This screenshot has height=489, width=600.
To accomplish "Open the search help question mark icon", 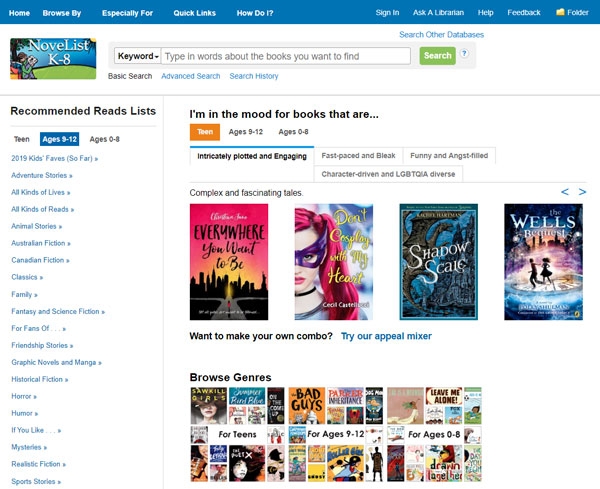I will click(464, 54).
